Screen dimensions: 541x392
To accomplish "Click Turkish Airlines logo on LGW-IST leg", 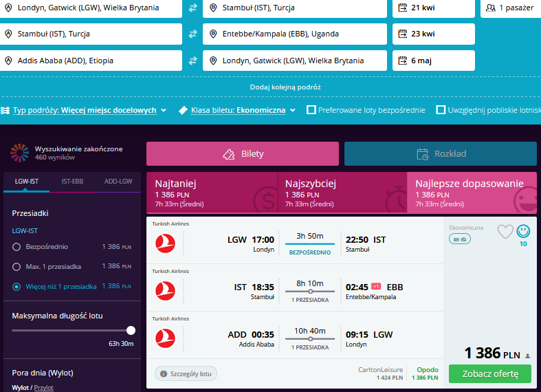I will click(165, 243).
